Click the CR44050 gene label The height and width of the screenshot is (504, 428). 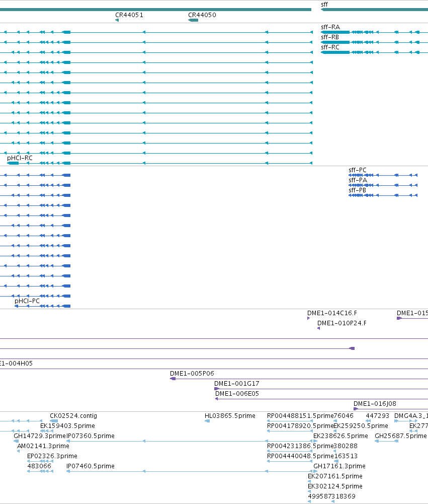click(x=202, y=15)
